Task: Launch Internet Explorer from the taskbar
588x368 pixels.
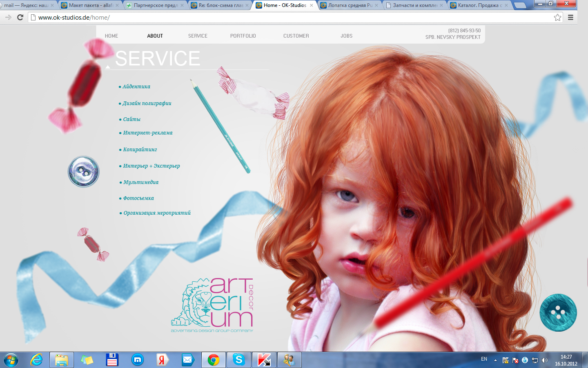Action: (37, 360)
